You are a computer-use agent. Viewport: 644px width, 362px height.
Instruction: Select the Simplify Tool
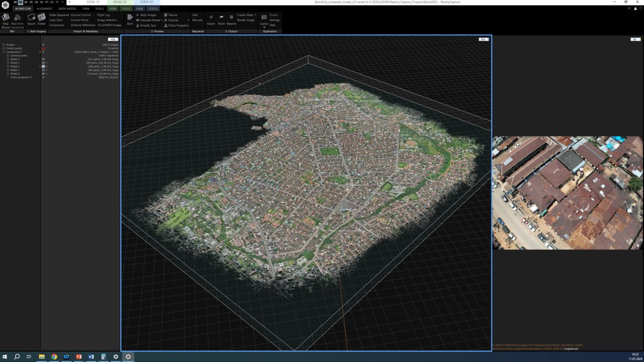point(145,25)
